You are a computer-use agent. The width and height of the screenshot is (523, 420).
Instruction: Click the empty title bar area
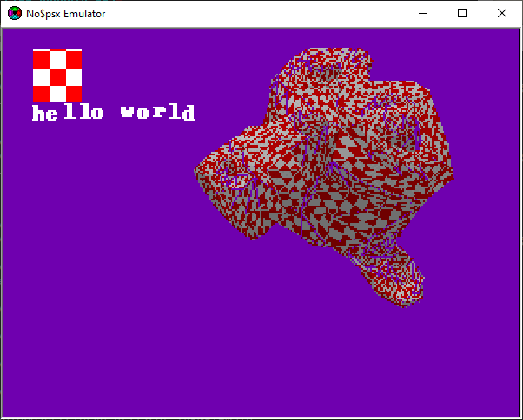261,13
